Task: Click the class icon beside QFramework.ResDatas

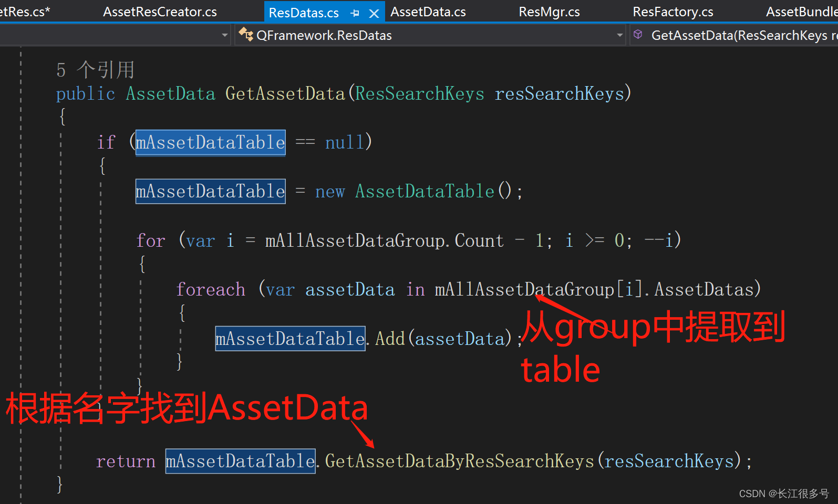Action: 245,35
